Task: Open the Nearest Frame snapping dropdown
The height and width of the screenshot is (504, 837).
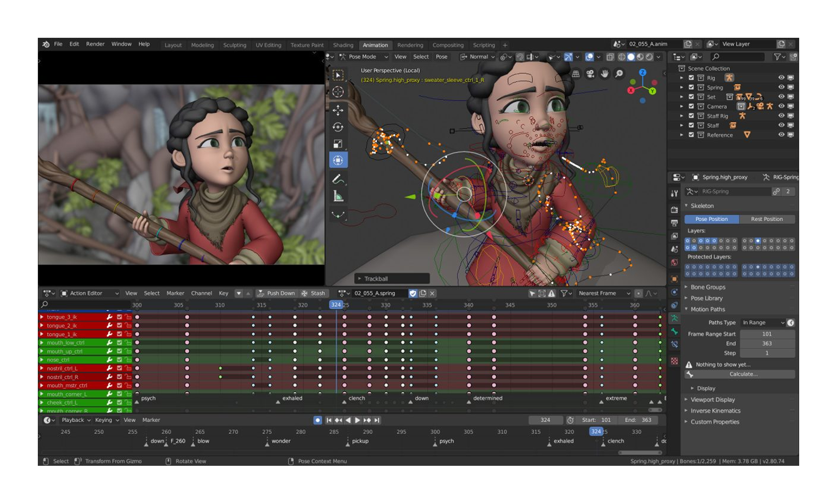Action: [x=603, y=293]
